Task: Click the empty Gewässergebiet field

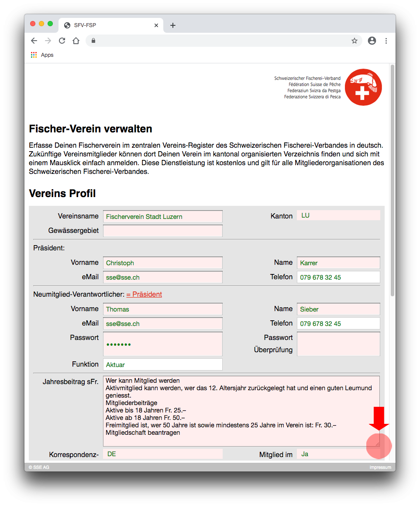Action: (x=162, y=231)
